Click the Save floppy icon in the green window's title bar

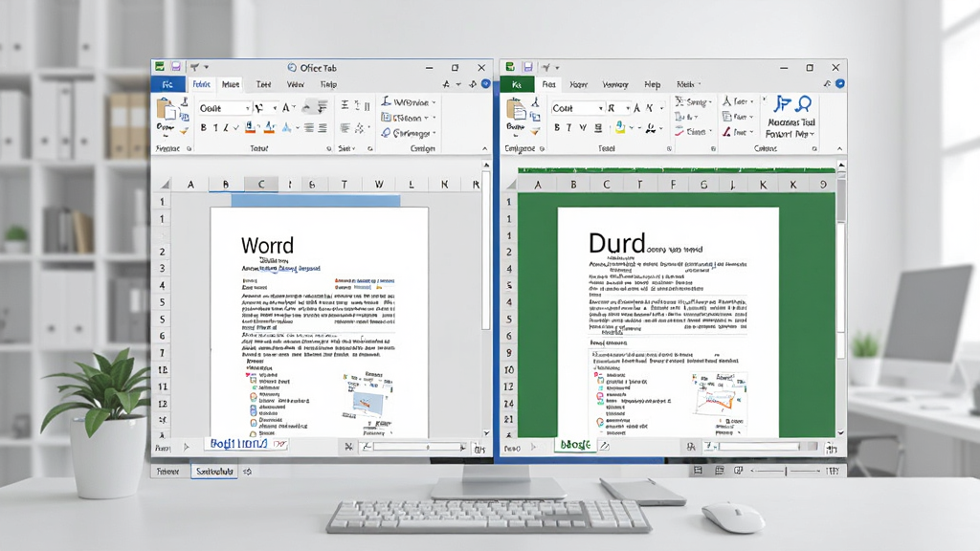coord(528,67)
